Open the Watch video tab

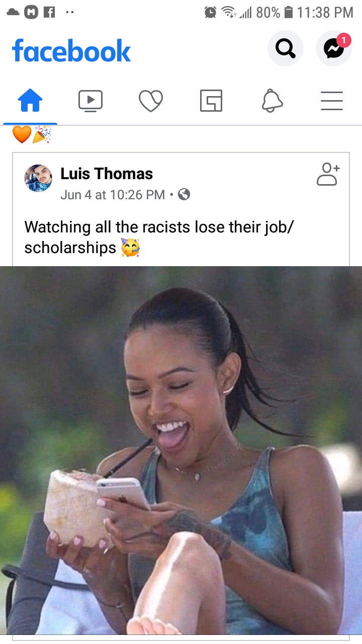90,101
